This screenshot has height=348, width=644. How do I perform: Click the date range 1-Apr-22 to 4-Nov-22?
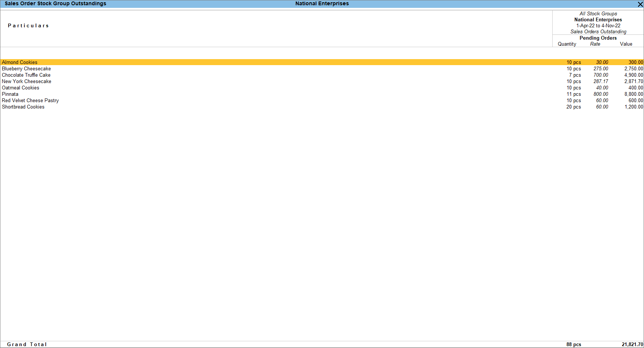[598, 26]
